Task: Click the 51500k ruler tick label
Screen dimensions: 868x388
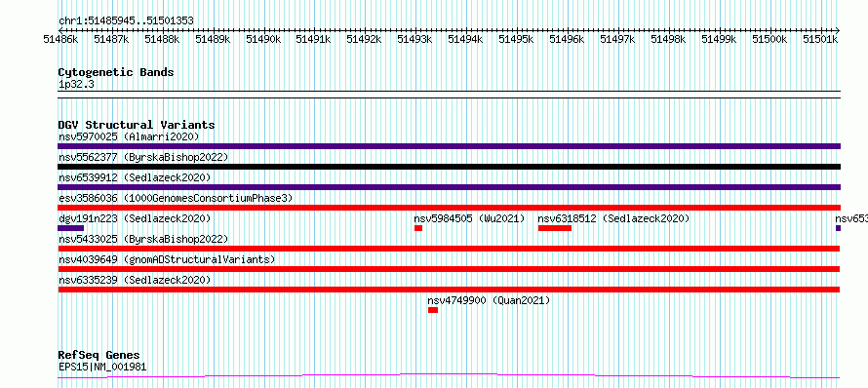Action: coord(769,39)
